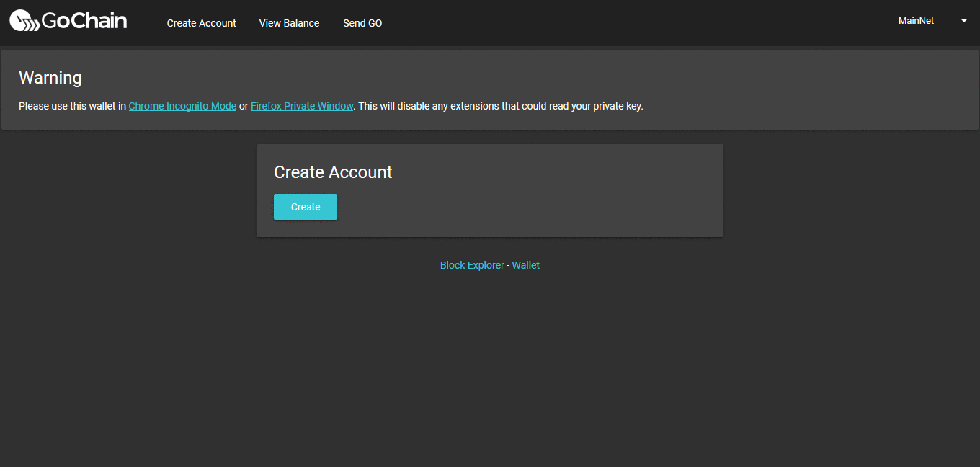
Task: Expand the MainNet network dropdown
Action: (934, 21)
